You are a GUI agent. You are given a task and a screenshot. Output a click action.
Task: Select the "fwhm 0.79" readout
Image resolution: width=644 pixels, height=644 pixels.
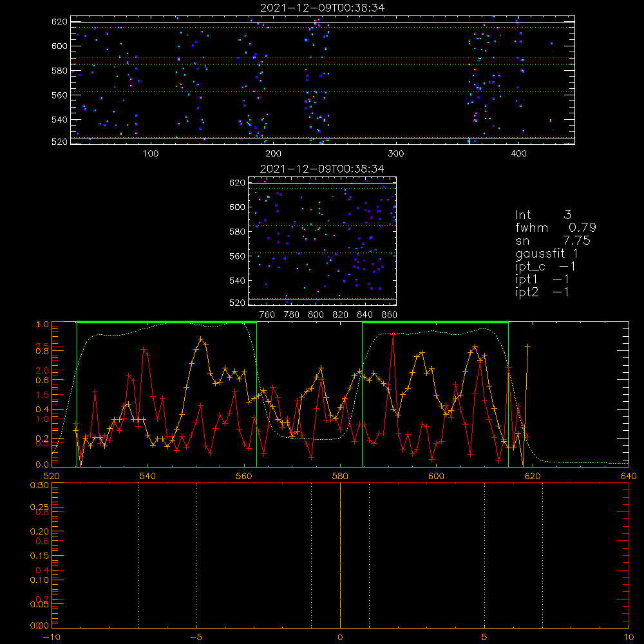[556, 227]
